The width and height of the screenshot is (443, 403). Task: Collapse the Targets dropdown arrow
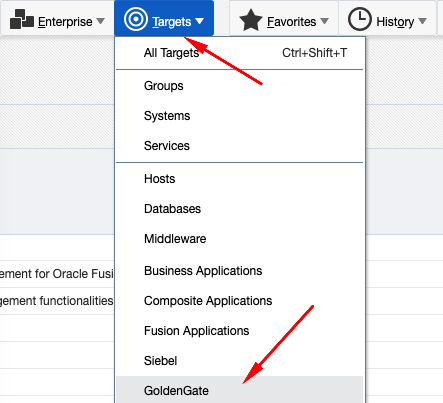coord(199,21)
